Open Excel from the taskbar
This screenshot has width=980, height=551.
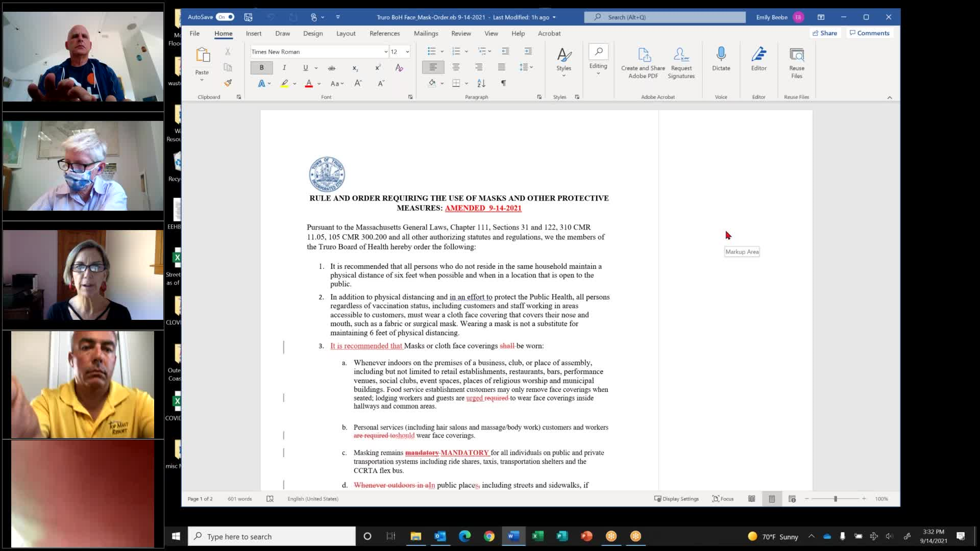pyautogui.click(x=536, y=536)
